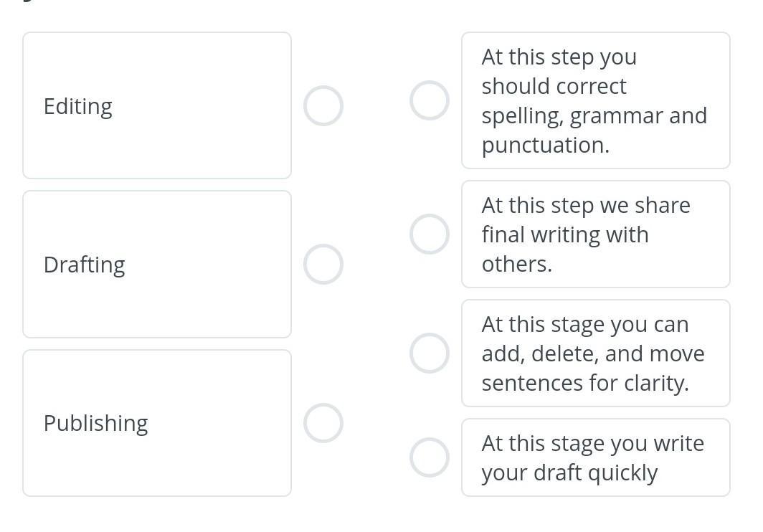Select the circle next to Publishing
The image size is (763, 532).
click(323, 423)
